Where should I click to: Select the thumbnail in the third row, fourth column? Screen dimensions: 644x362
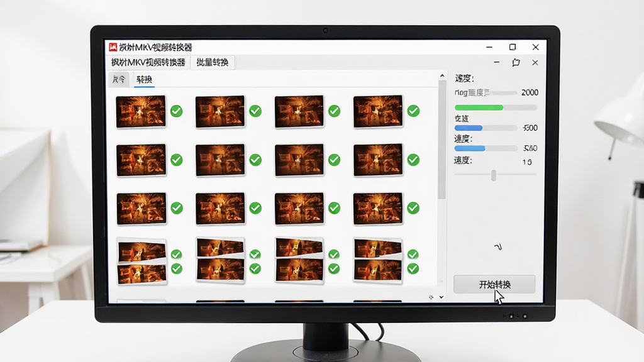tap(378, 209)
